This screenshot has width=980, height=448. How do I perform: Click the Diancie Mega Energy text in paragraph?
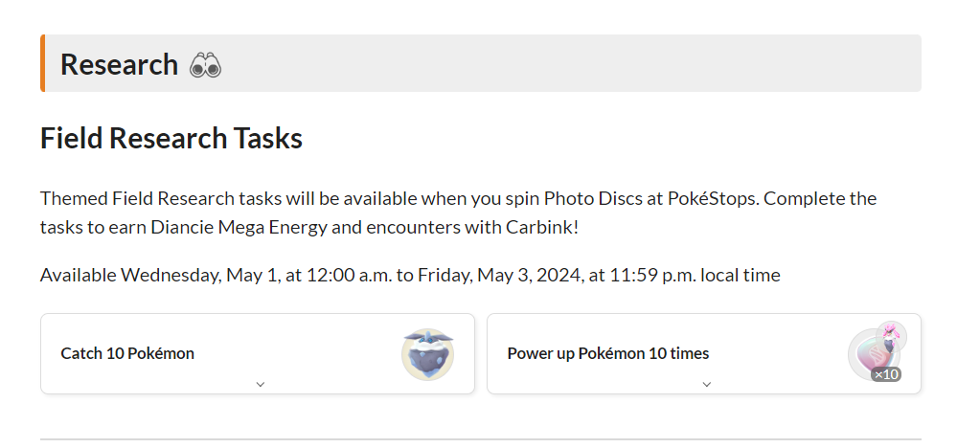point(239,227)
